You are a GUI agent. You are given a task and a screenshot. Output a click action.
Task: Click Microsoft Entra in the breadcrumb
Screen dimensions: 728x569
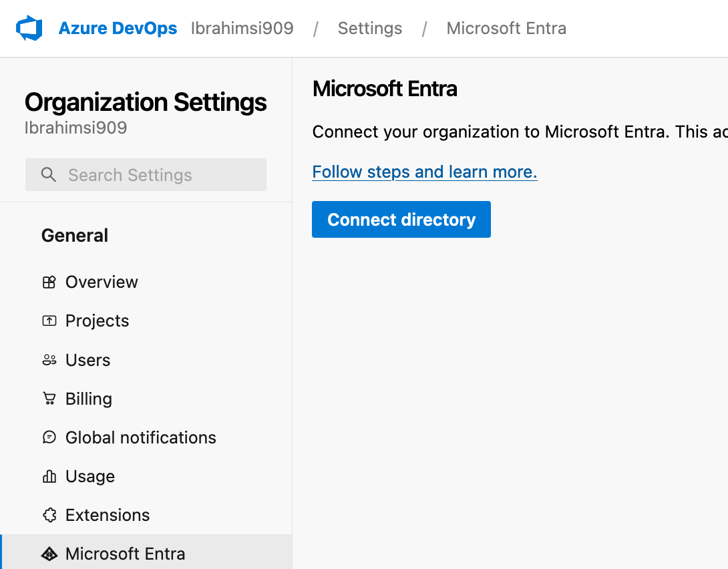pyautogui.click(x=506, y=28)
